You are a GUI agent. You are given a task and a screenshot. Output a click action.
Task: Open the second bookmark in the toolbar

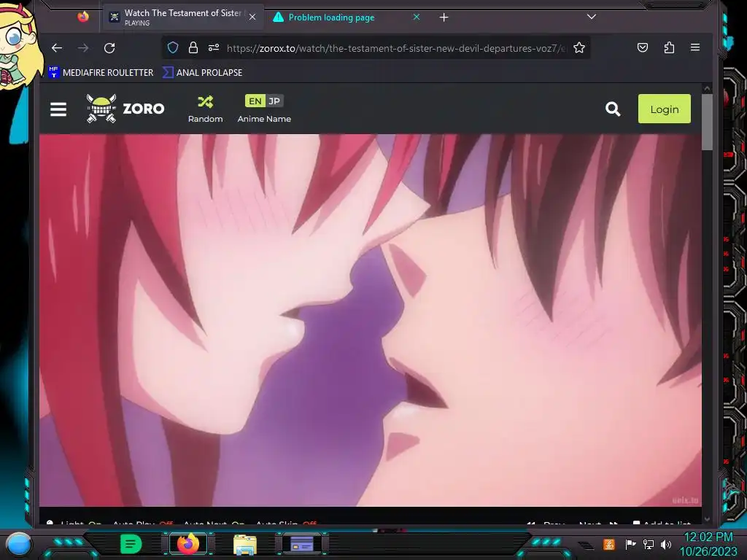tap(203, 72)
